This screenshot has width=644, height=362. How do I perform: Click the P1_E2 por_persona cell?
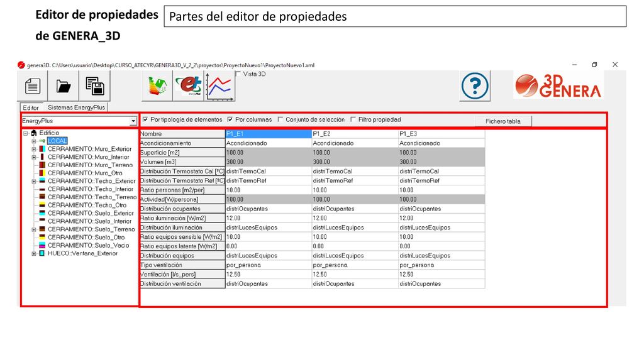click(x=355, y=265)
